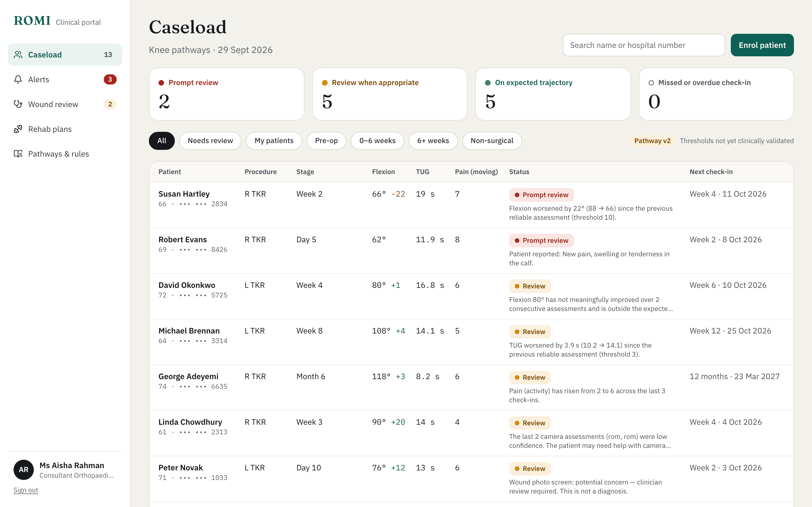Filter patients by 6+ weeks

click(x=433, y=141)
